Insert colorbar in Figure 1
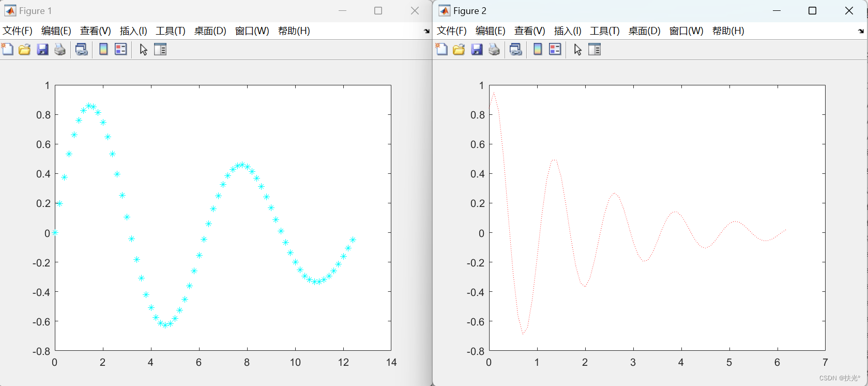868x386 pixels. 103,49
